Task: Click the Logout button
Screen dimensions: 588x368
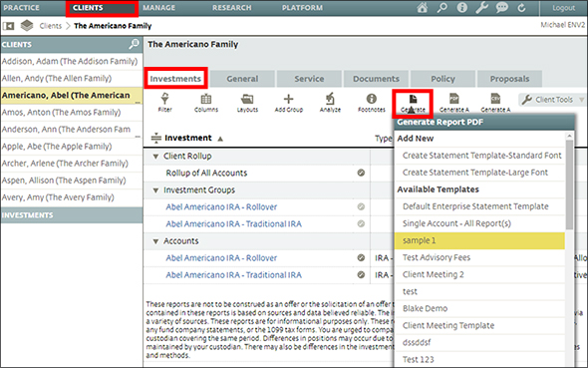Action: click(x=564, y=8)
